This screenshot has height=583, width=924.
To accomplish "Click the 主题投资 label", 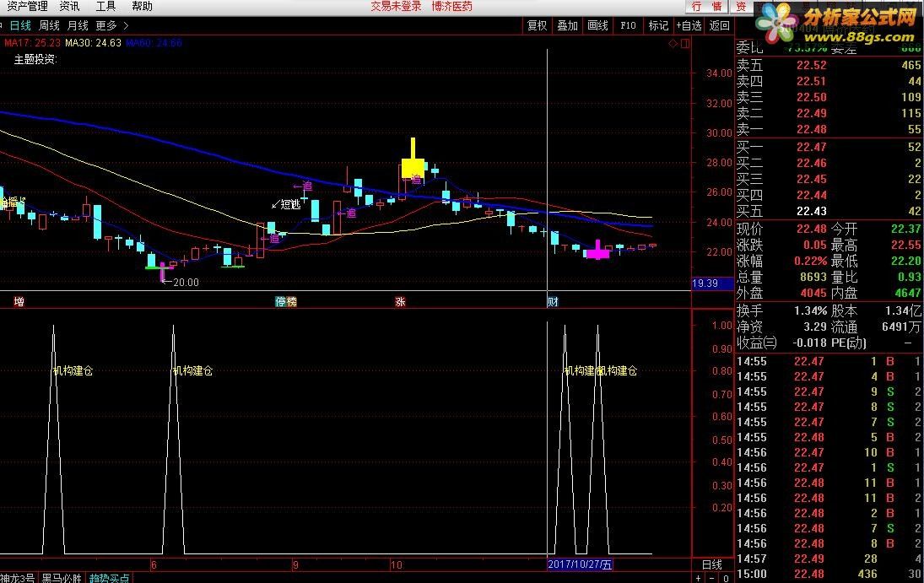I will tap(35, 59).
